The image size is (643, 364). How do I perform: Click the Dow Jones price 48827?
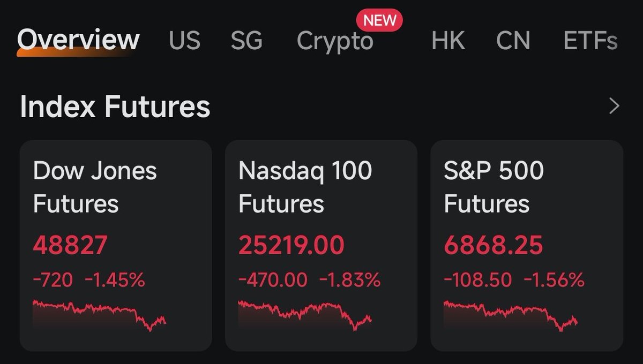[70, 246]
